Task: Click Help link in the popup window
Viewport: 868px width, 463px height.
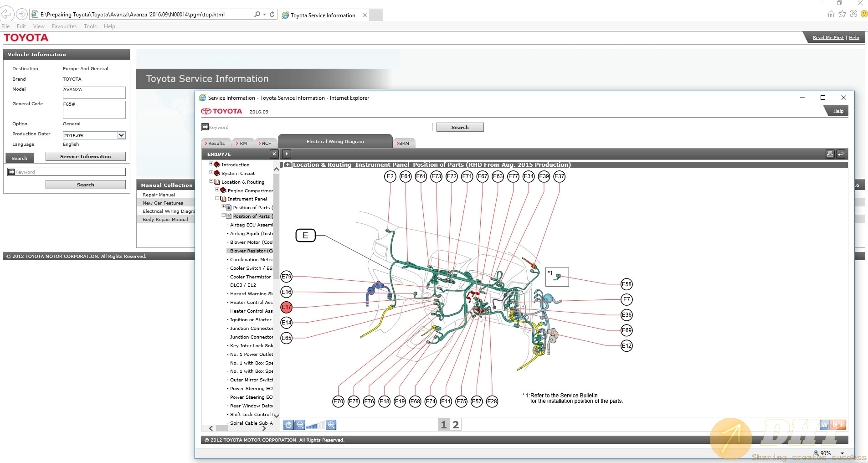Action: pos(838,111)
